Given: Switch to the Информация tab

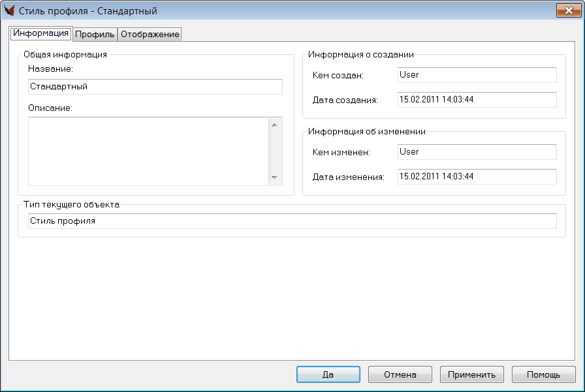Looking at the screenshot, I should click(40, 33).
